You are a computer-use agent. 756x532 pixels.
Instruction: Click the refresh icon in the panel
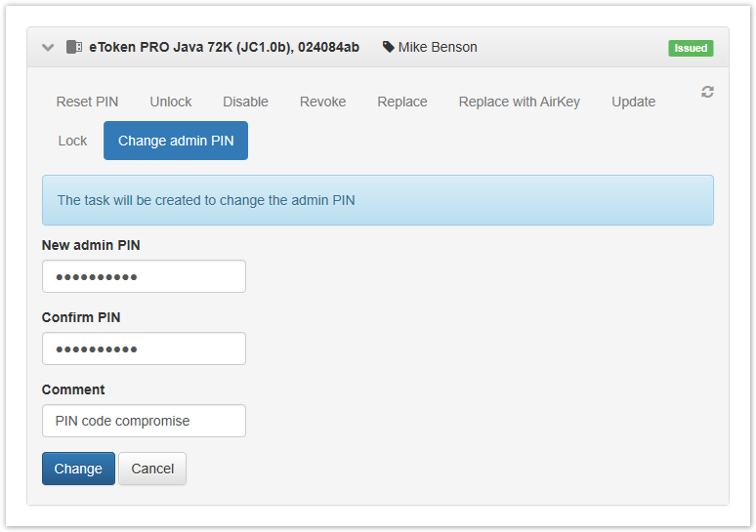click(x=707, y=92)
